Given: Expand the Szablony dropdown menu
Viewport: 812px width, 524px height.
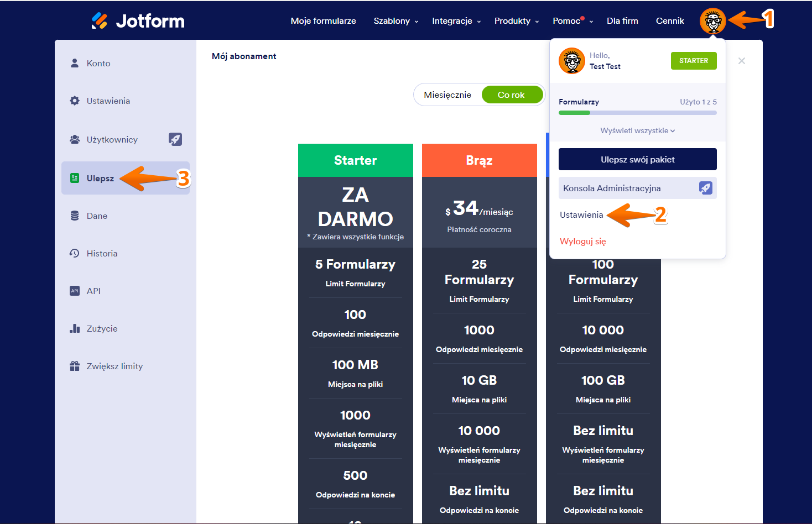Looking at the screenshot, I should click(396, 21).
